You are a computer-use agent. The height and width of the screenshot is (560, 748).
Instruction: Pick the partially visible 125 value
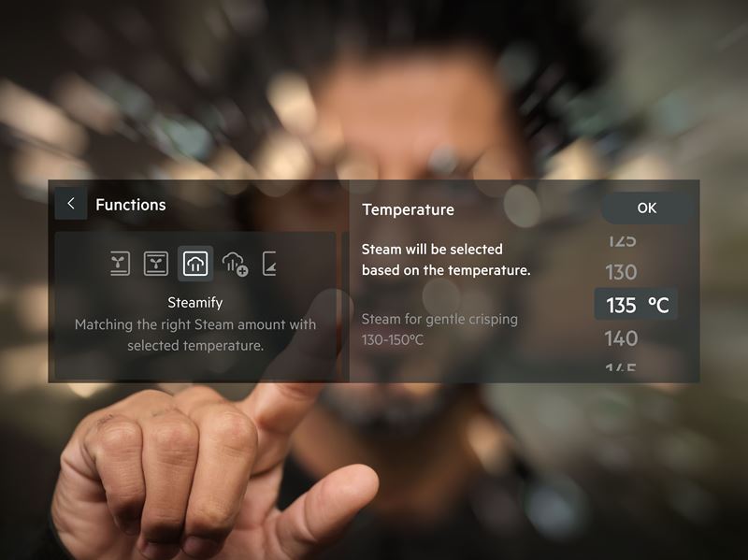[622, 241]
